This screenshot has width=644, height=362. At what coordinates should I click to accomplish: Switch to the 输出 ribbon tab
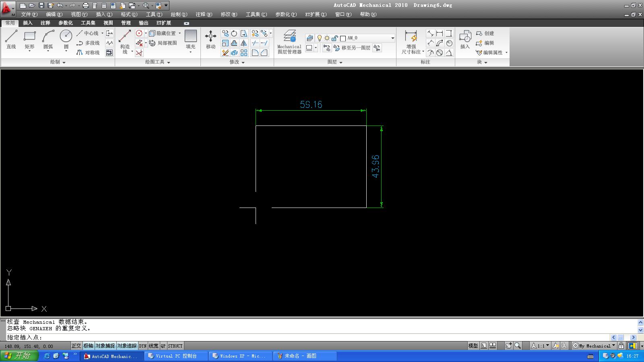[143, 23]
